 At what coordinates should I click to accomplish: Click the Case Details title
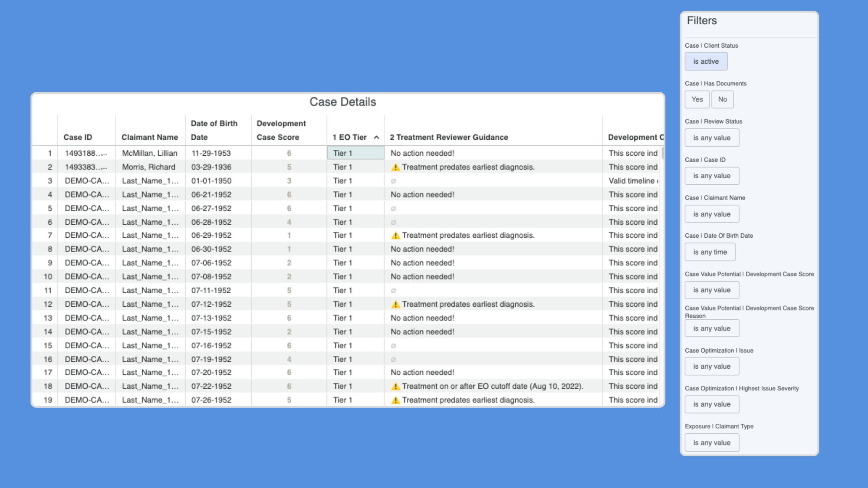[342, 102]
